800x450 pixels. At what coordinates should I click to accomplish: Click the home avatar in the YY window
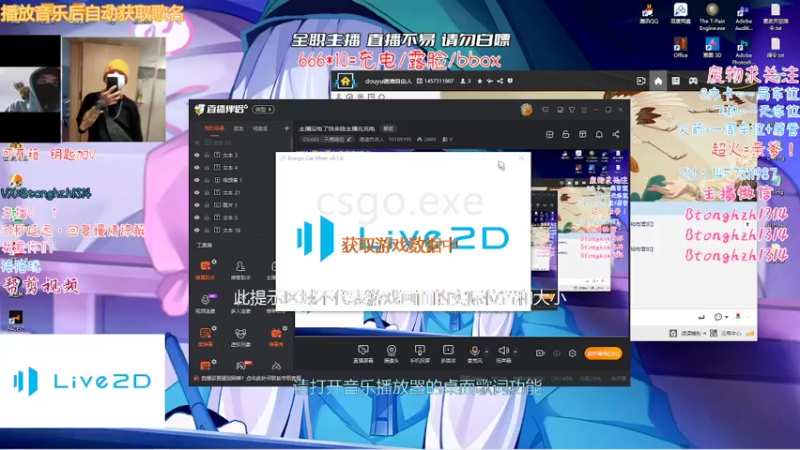(345, 81)
